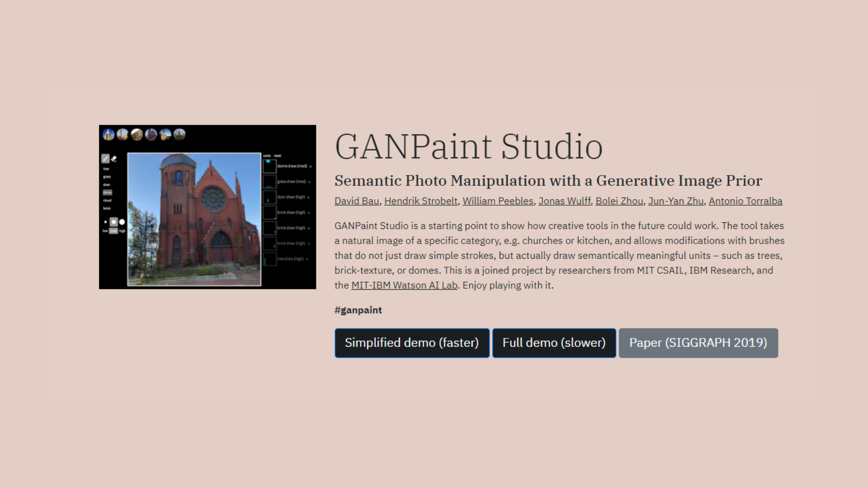Launch the Full demo (slower)
868x488 pixels.
(x=554, y=343)
